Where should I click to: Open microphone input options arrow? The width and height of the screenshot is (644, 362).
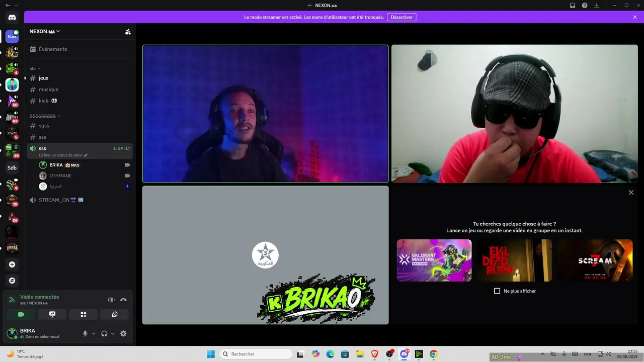[x=93, y=334]
